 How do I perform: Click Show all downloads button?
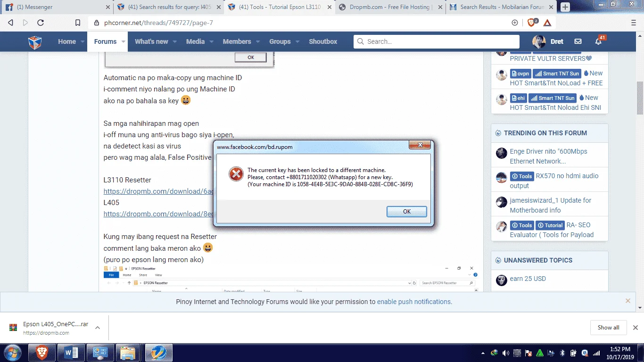(x=608, y=328)
